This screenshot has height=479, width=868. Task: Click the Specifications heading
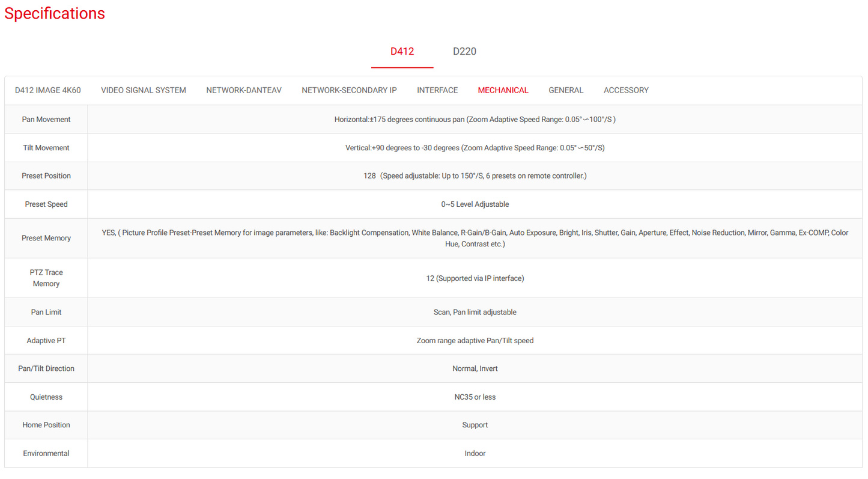coord(55,14)
